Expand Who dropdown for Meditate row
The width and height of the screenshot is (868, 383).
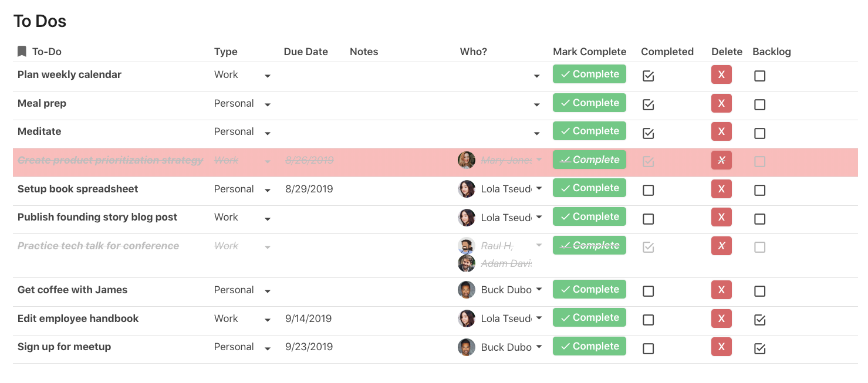point(536,134)
